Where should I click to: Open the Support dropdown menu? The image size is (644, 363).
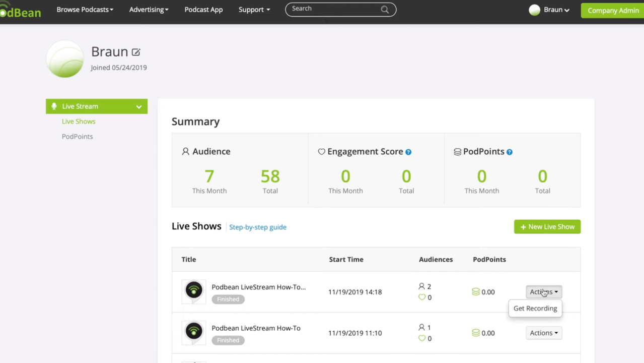click(x=254, y=10)
